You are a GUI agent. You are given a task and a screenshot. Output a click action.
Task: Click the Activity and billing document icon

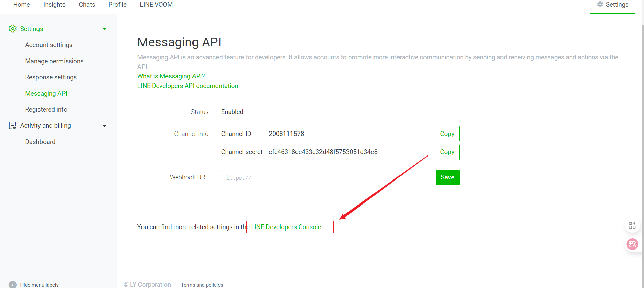pos(12,126)
